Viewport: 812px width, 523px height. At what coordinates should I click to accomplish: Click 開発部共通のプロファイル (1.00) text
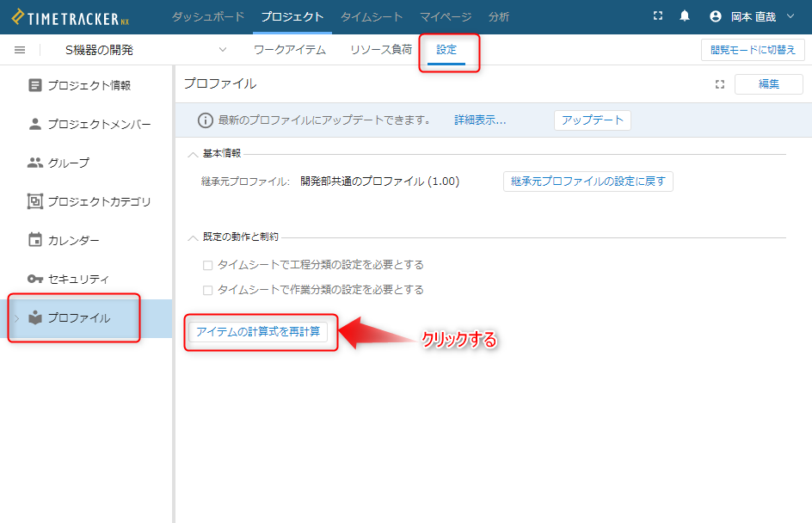click(379, 182)
